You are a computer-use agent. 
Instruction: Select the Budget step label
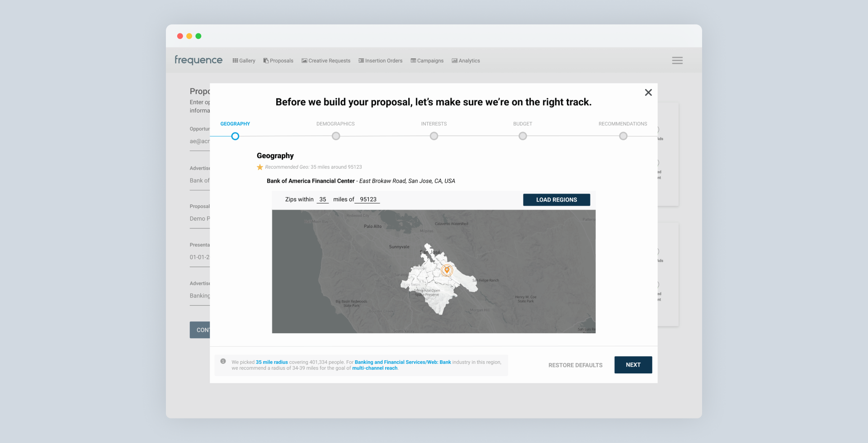[523, 124]
